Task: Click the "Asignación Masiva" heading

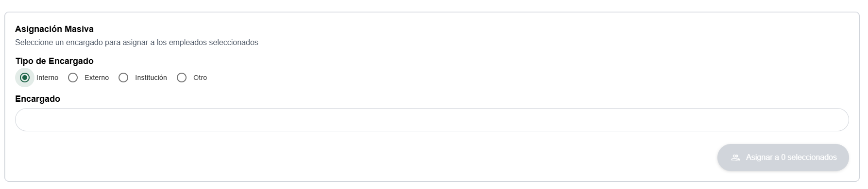Action: tap(54, 29)
